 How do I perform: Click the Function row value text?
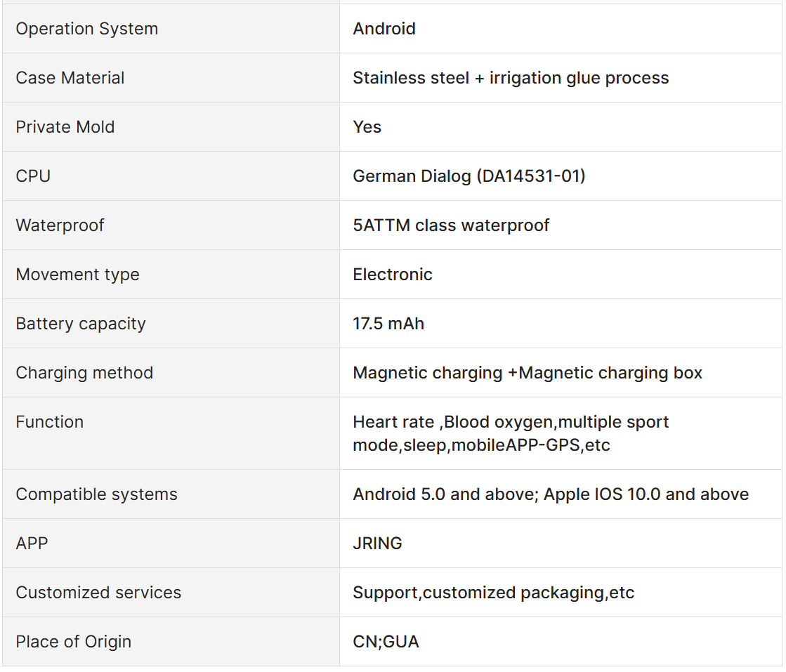point(510,433)
